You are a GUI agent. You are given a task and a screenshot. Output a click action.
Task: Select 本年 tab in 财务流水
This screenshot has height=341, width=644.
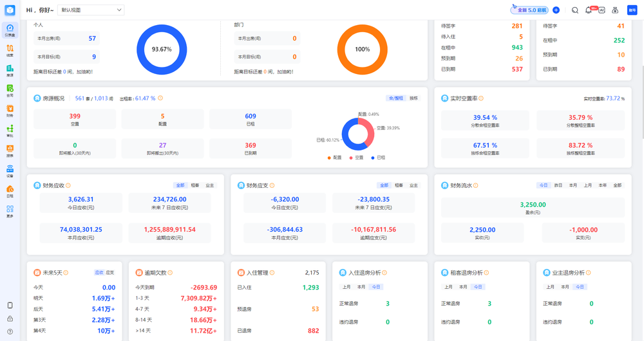(603, 185)
